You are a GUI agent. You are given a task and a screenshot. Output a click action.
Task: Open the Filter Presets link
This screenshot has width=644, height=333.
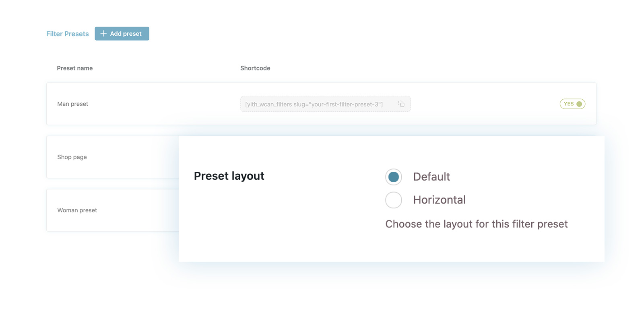[x=67, y=34]
